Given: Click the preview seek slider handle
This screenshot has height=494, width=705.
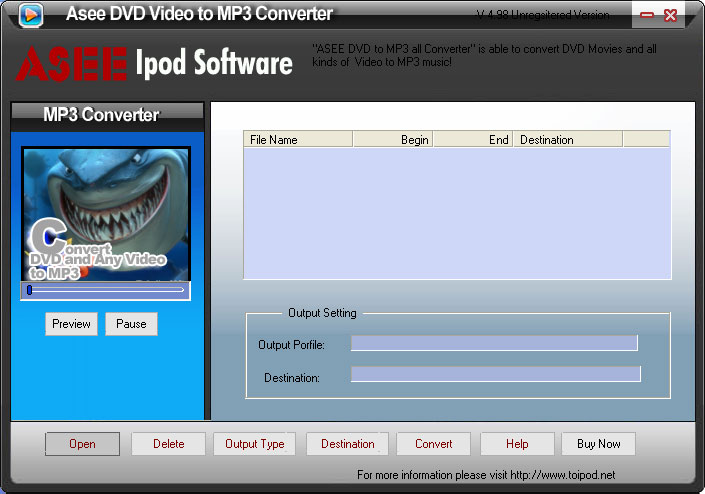Looking at the screenshot, I should (30, 290).
